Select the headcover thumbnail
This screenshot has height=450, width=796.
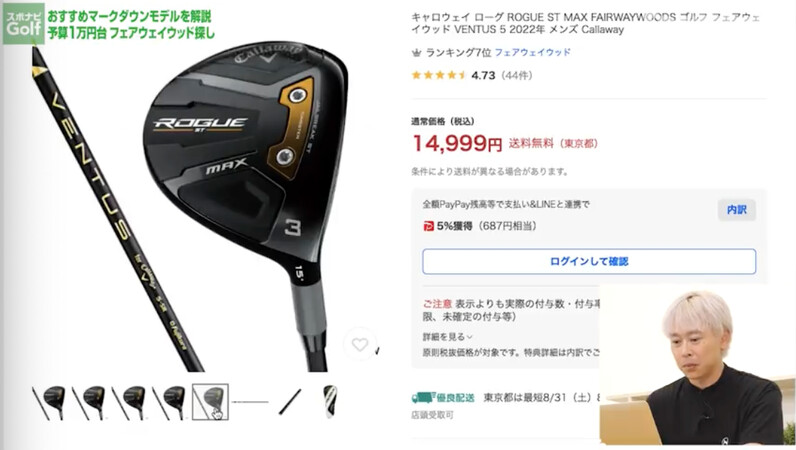tap(330, 402)
